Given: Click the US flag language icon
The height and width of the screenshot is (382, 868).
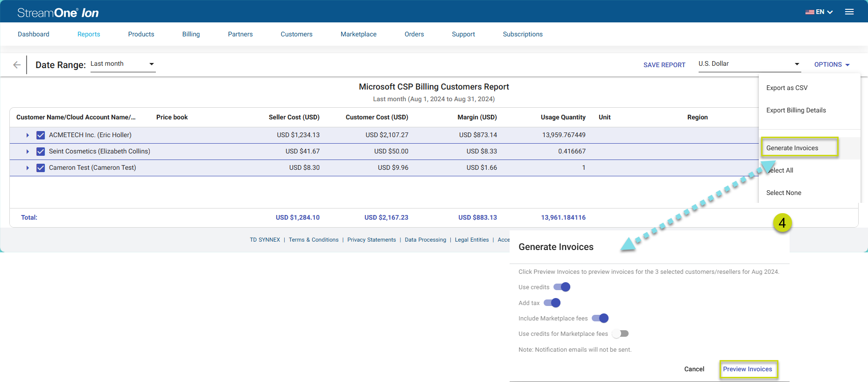Looking at the screenshot, I should coord(810,12).
